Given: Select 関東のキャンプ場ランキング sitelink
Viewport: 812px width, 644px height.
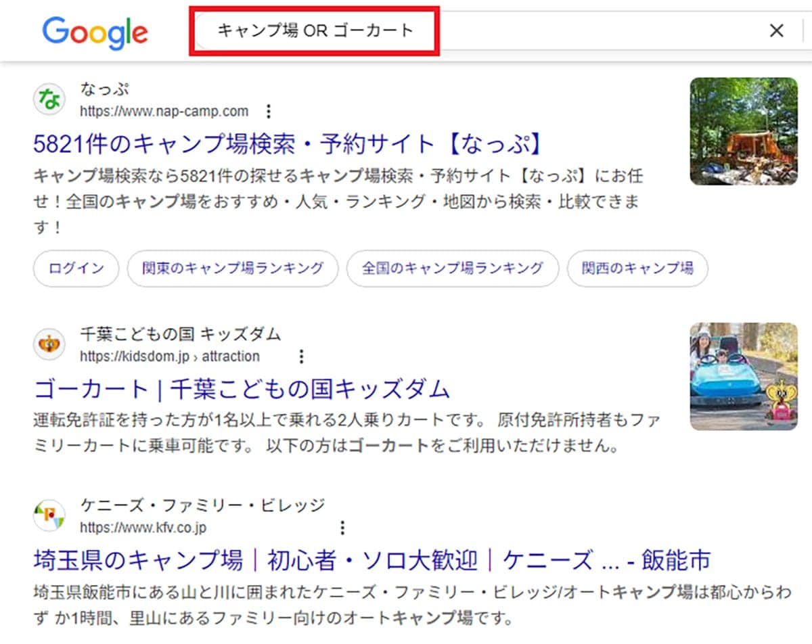Looking at the screenshot, I should (x=232, y=269).
